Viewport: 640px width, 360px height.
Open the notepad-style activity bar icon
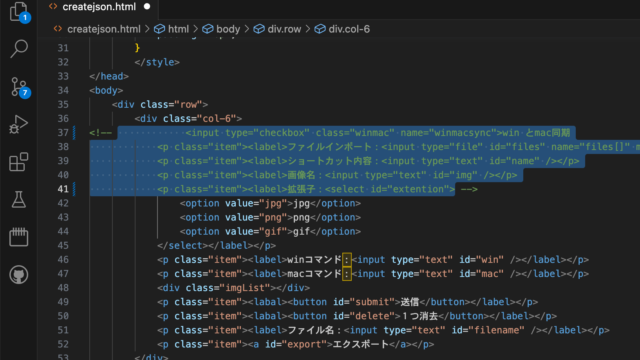pos(18,237)
